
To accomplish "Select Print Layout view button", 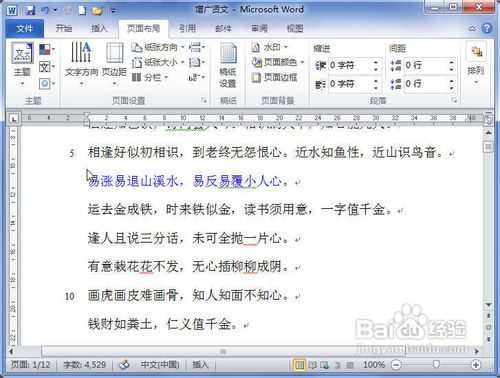I will coord(300,365).
